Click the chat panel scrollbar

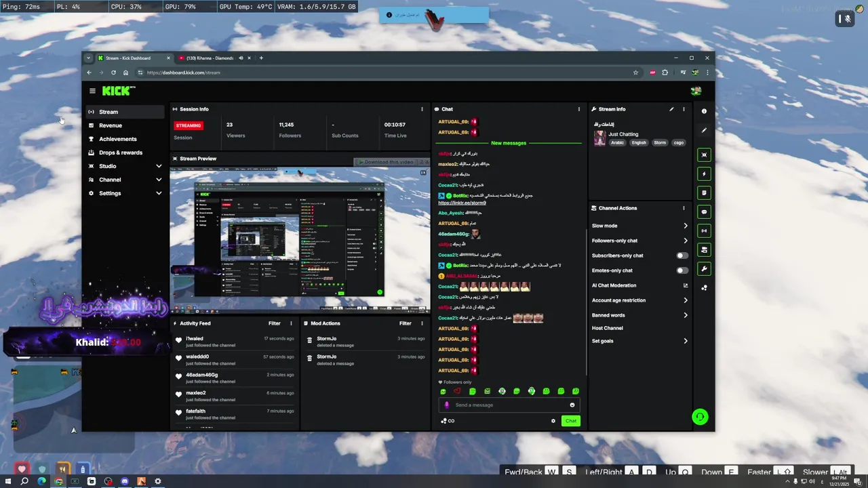coord(586,302)
